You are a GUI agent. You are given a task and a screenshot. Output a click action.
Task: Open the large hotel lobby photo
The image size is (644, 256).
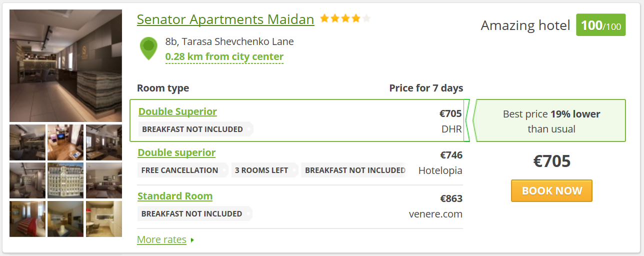(x=65, y=66)
